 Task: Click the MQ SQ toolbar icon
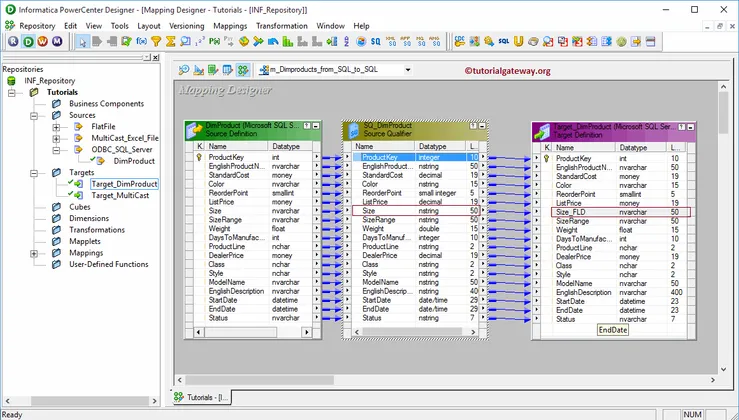pos(420,41)
